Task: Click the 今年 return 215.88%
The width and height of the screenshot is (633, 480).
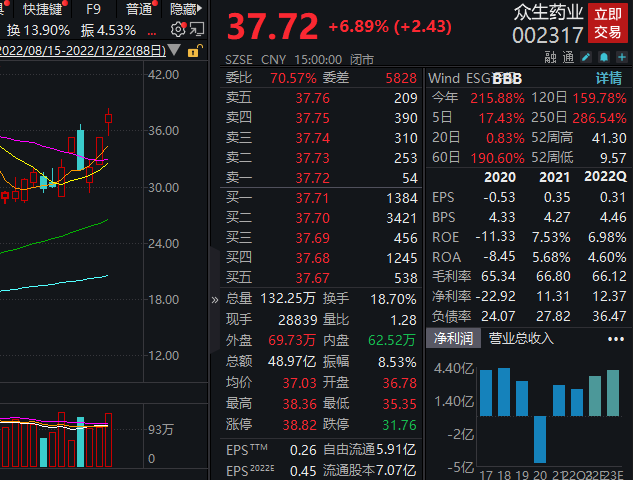Action: [x=497, y=98]
